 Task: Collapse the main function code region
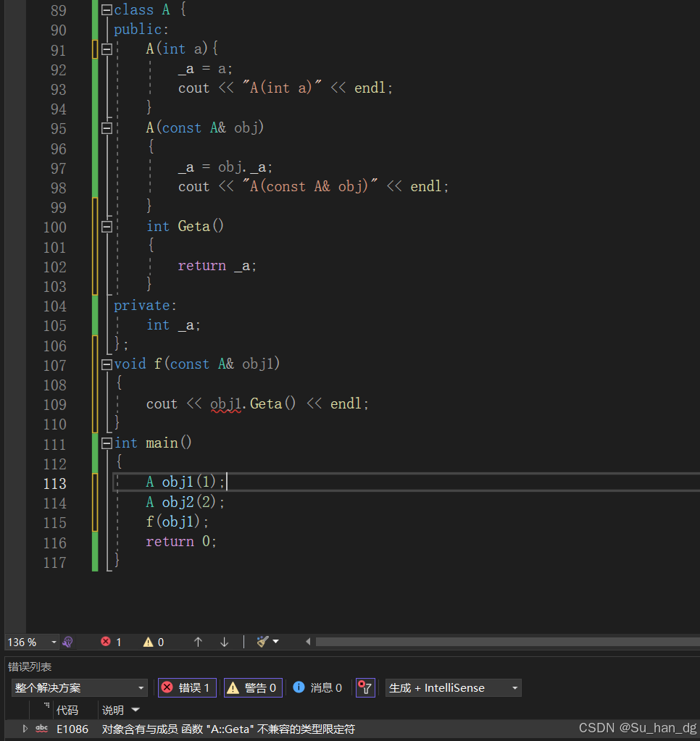pyautogui.click(x=106, y=443)
